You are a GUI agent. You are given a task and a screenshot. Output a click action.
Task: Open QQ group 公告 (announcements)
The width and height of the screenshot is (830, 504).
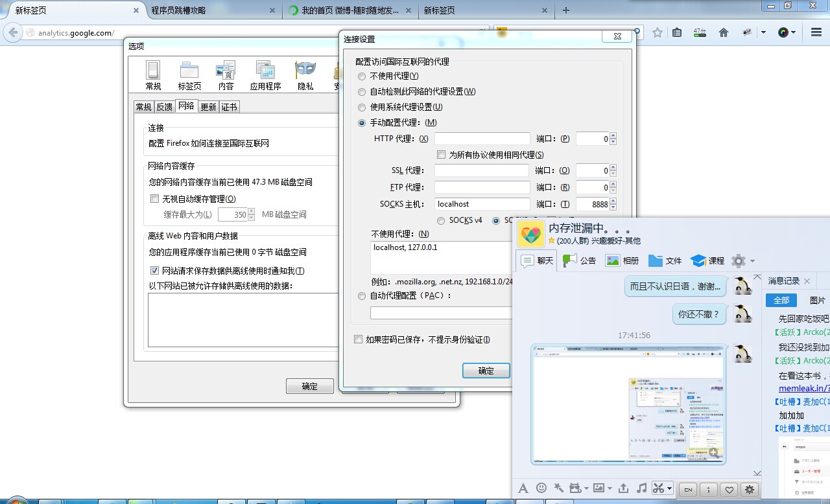pyautogui.click(x=579, y=260)
